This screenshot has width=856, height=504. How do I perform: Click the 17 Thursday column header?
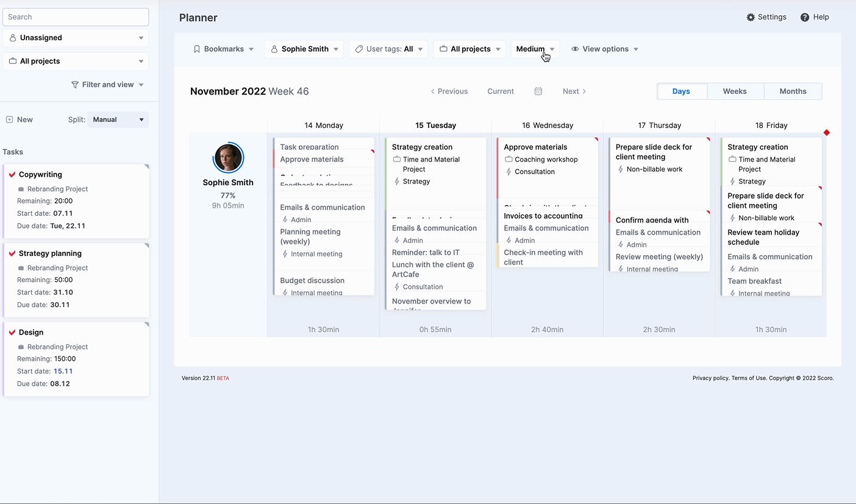tap(660, 126)
